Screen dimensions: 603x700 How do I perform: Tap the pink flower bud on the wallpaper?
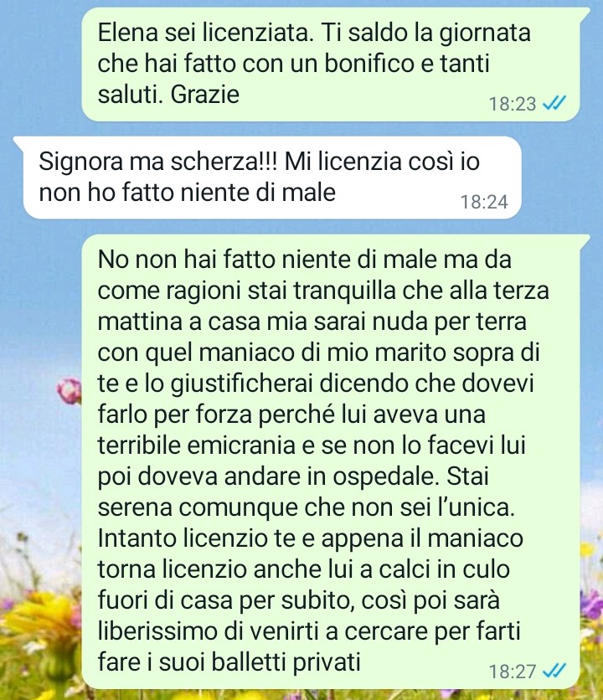(x=70, y=391)
